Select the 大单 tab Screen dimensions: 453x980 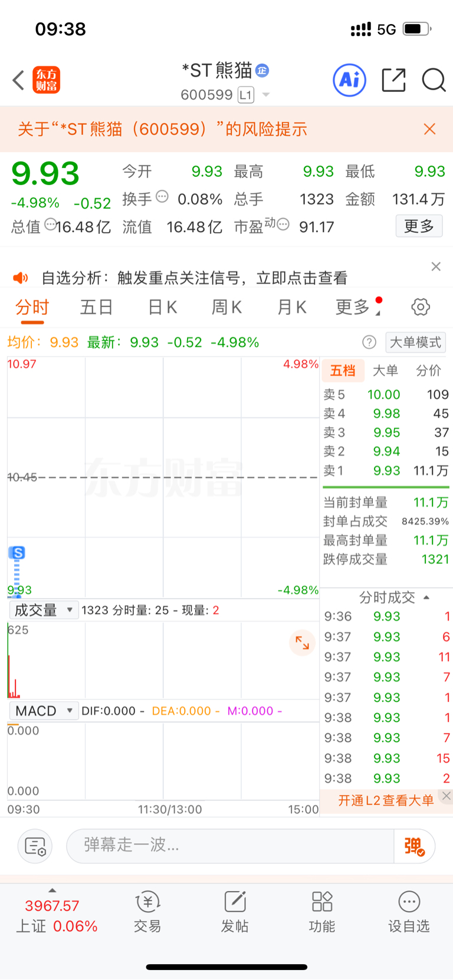click(386, 371)
